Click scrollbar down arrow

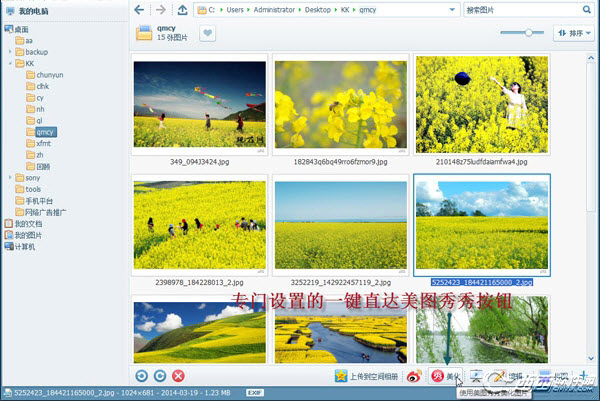pos(591,359)
